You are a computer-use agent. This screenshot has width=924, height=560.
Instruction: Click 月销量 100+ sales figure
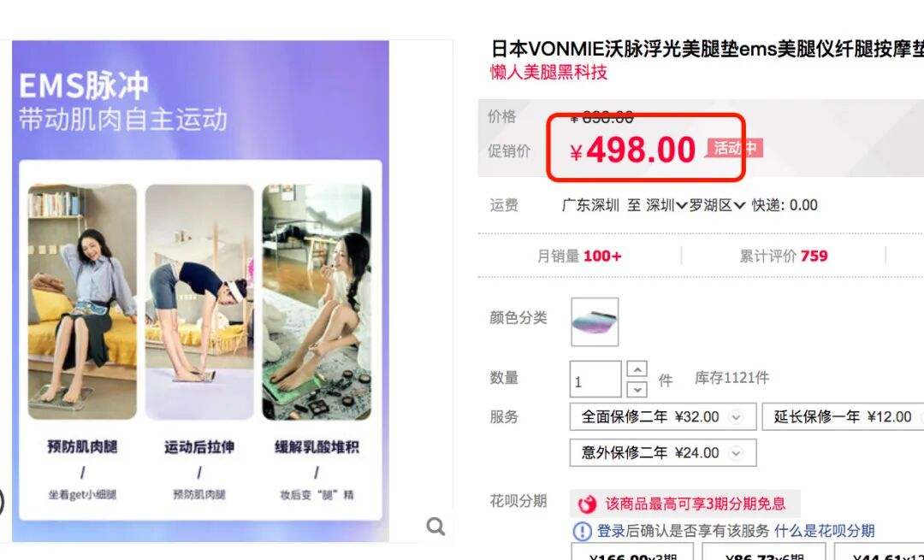click(579, 256)
